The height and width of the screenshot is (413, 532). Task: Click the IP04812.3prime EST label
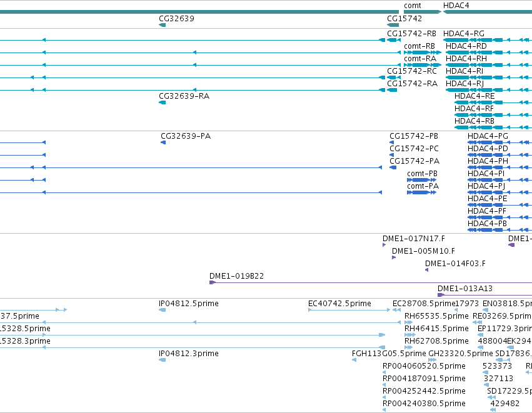pyautogui.click(x=189, y=354)
